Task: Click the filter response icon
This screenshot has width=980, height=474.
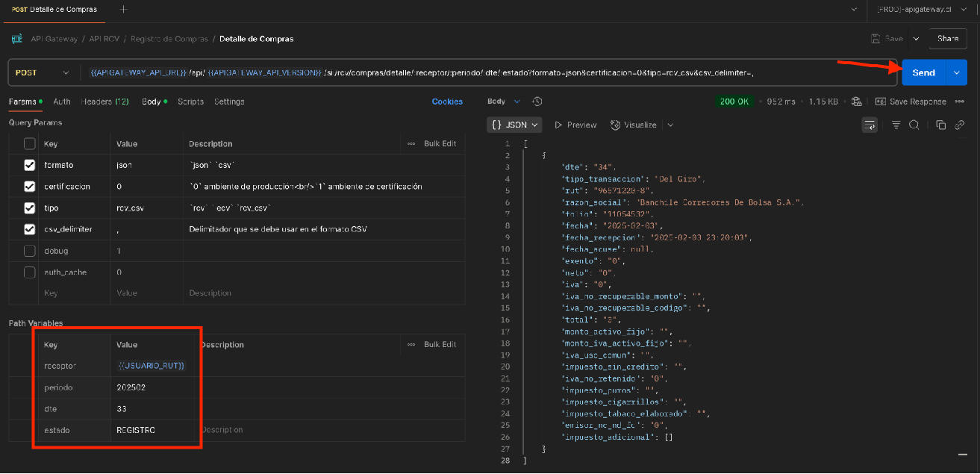Action: coord(896,125)
